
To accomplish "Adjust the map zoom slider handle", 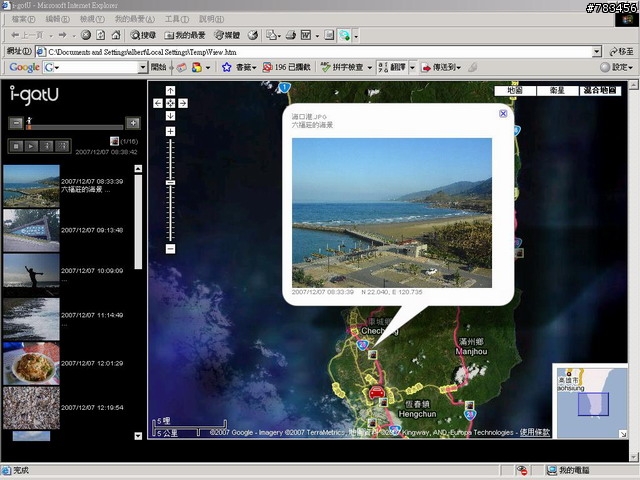I will coord(170,182).
